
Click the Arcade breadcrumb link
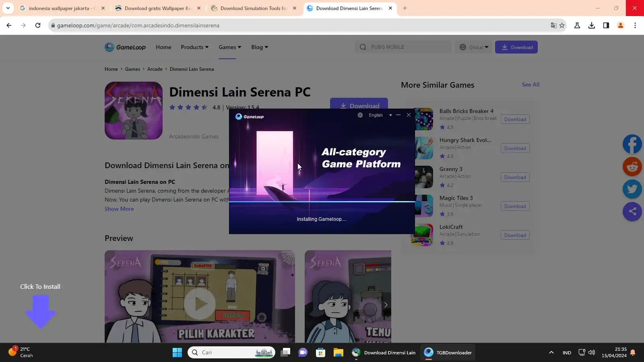[155, 69]
